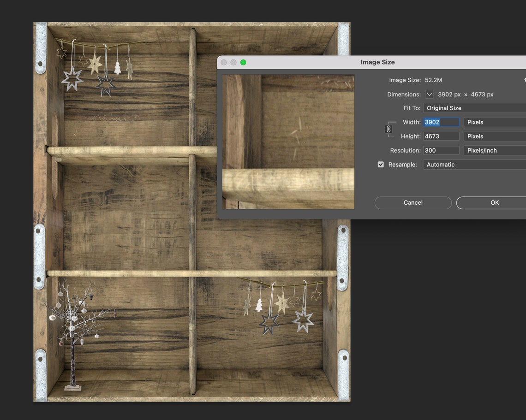Open the Dimensions units chevron dropdown
Image resolution: width=526 pixels, height=420 pixels.
tap(430, 94)
